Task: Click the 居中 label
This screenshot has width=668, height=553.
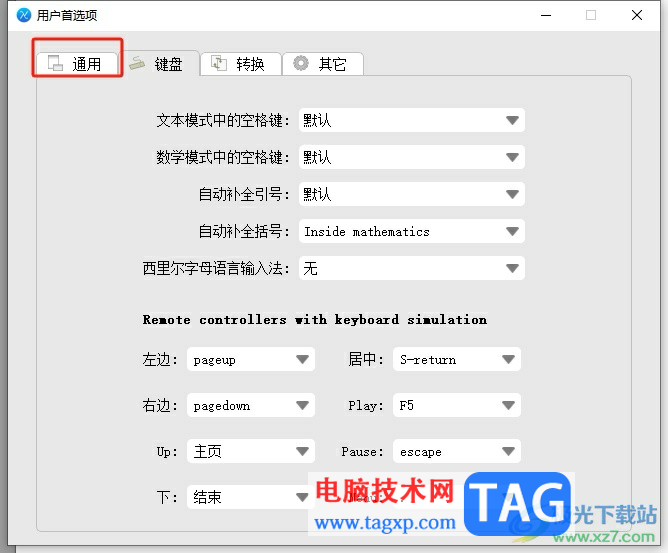Action: (x=366, y=360)
